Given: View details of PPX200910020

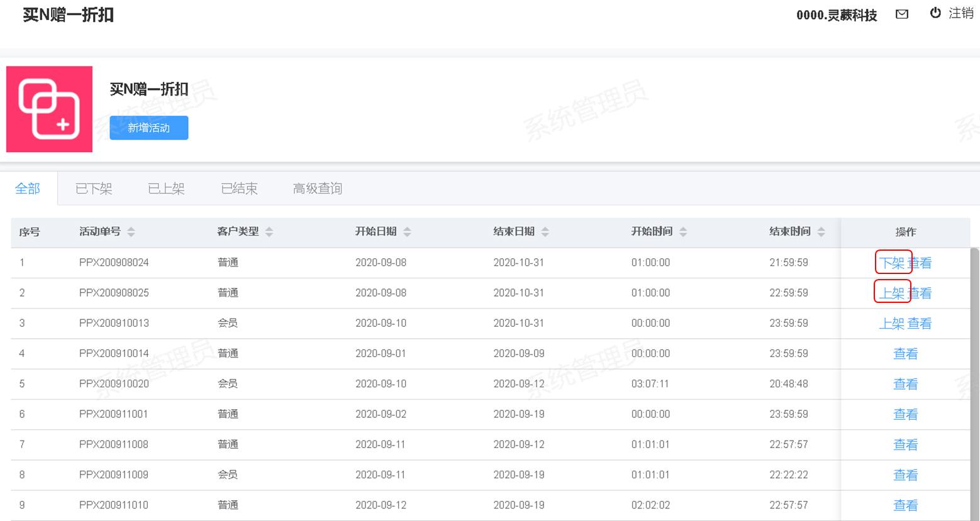Looking at the screenshot, I should click(x=905, y=384).
